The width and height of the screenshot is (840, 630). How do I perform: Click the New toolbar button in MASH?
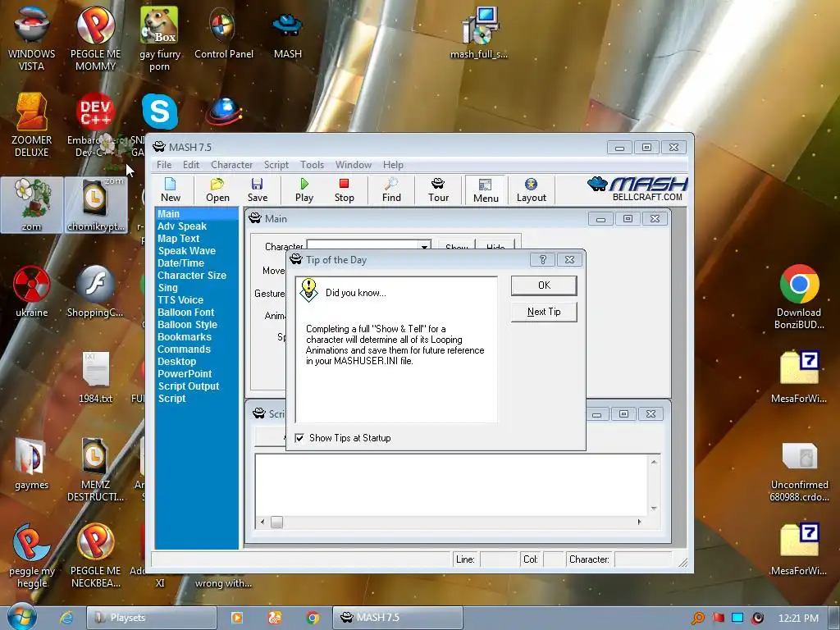(x=171, y=190)
